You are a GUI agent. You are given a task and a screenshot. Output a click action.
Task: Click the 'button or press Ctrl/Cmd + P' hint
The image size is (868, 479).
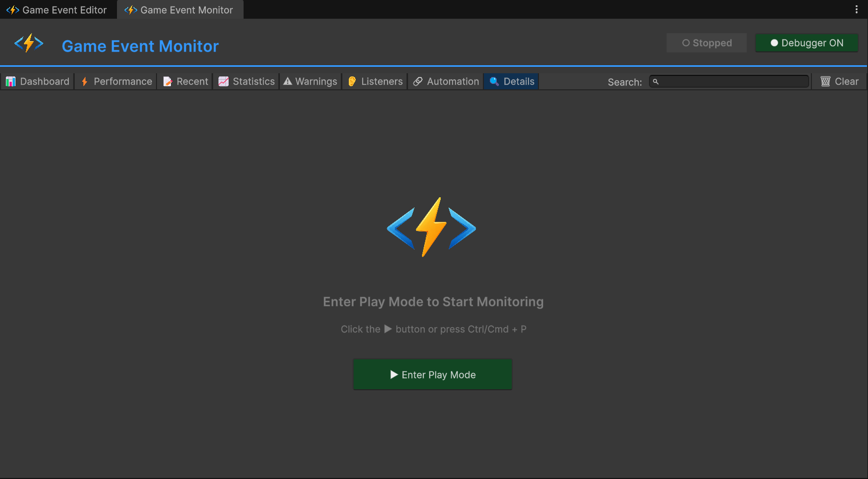point(461,329)
